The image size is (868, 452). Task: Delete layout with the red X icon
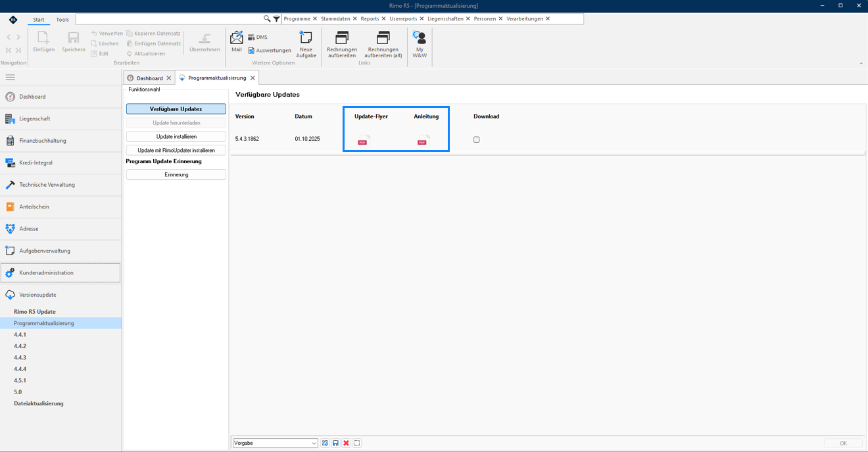[346, 443]
